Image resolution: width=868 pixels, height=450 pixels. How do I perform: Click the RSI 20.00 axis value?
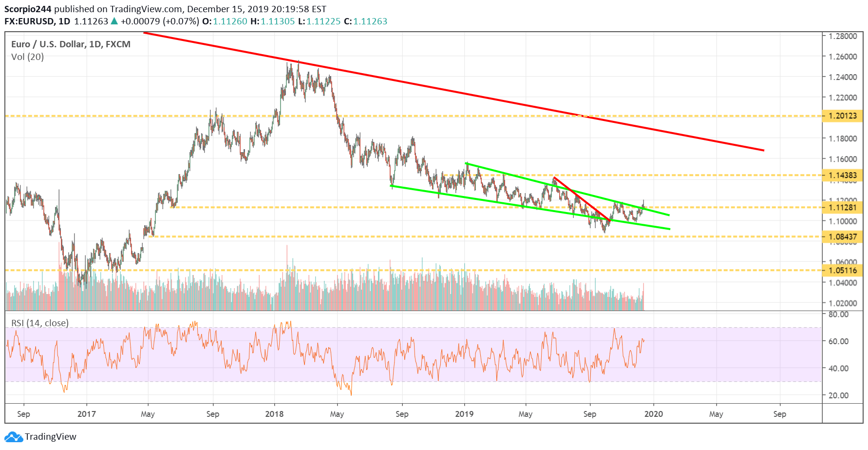pos(839,395)
